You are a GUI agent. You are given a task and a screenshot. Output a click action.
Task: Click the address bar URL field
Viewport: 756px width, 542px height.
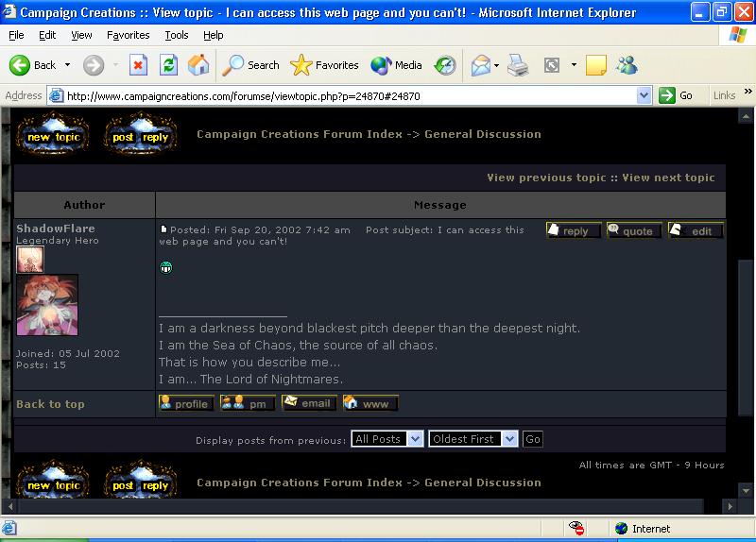coord(351,95)
